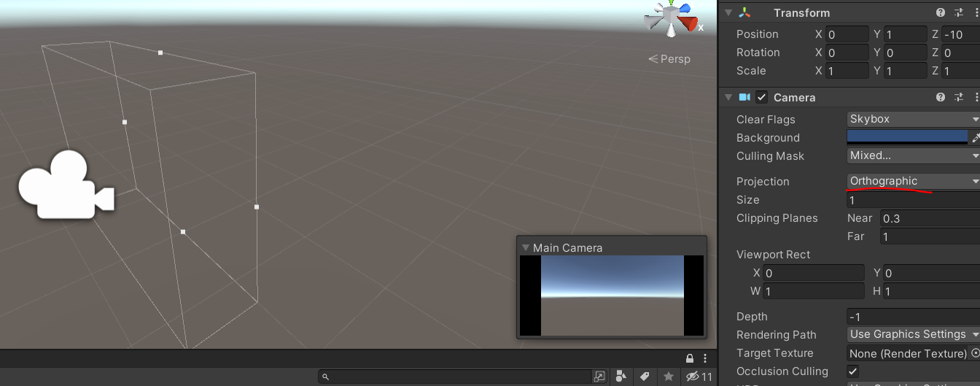Viewport: 980px width, 386px height.
Task: Show favorite searches with the star icon
Action: (668, 377)
